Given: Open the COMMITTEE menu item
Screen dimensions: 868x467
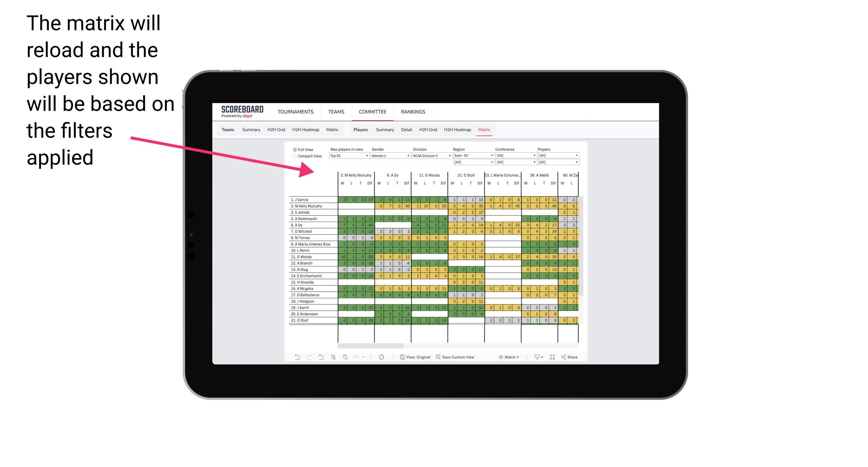Looking at the screenshot, I should point(373,112).
